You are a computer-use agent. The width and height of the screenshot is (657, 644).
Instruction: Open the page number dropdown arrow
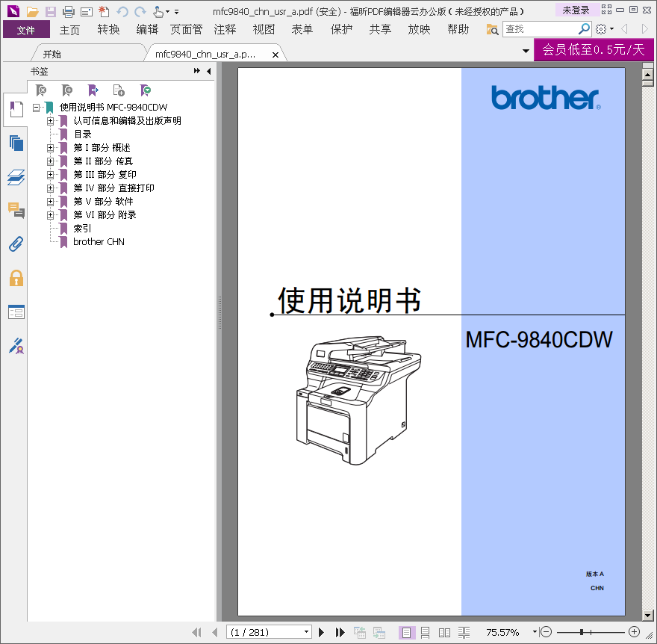click(307, 631)
